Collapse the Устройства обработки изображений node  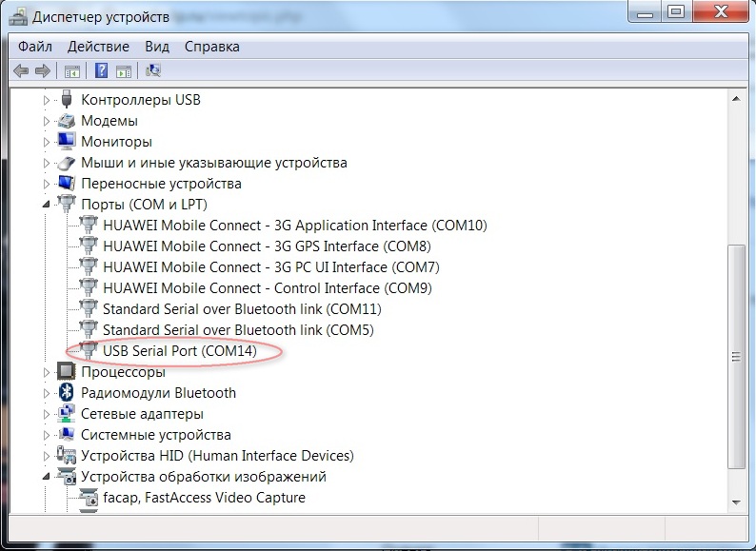coord(47,477)
